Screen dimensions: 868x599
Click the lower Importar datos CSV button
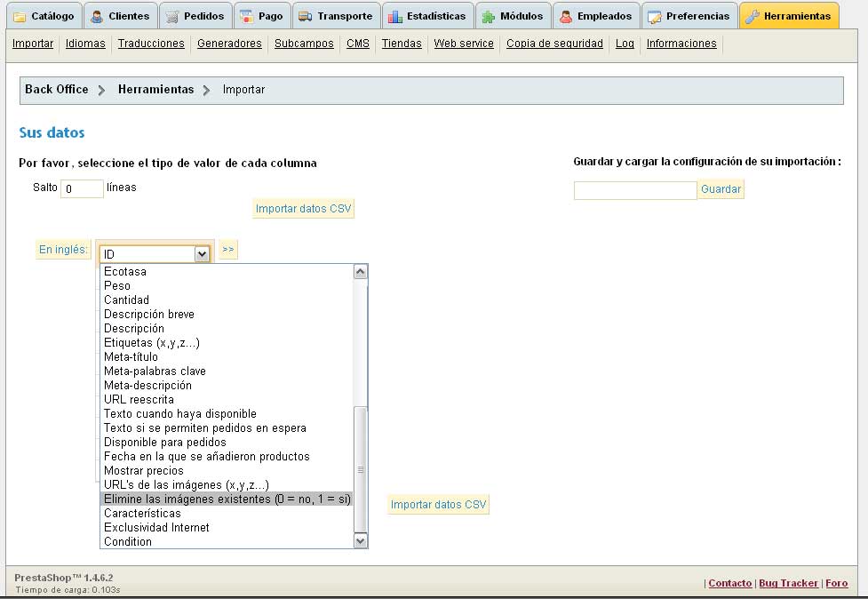(438, 504)
